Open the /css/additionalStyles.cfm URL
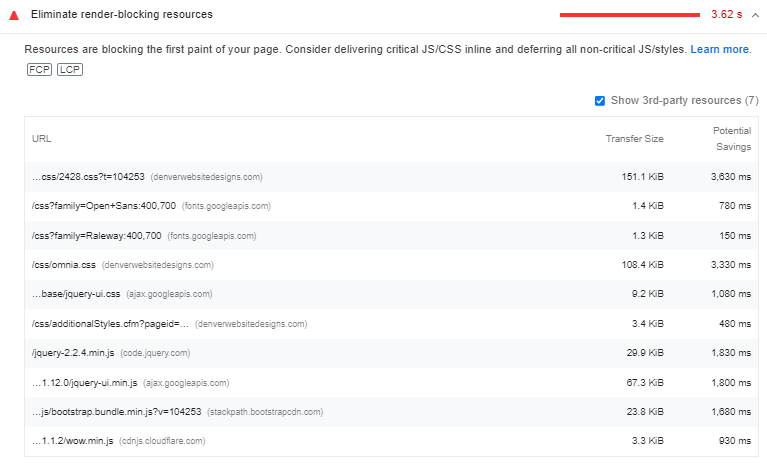 coord(110,324)
